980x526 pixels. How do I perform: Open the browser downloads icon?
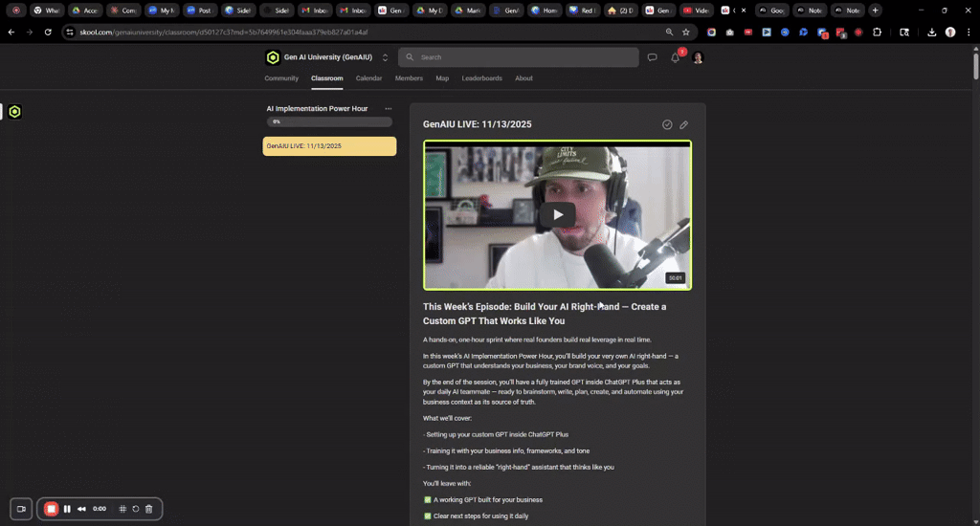[931, 32]
